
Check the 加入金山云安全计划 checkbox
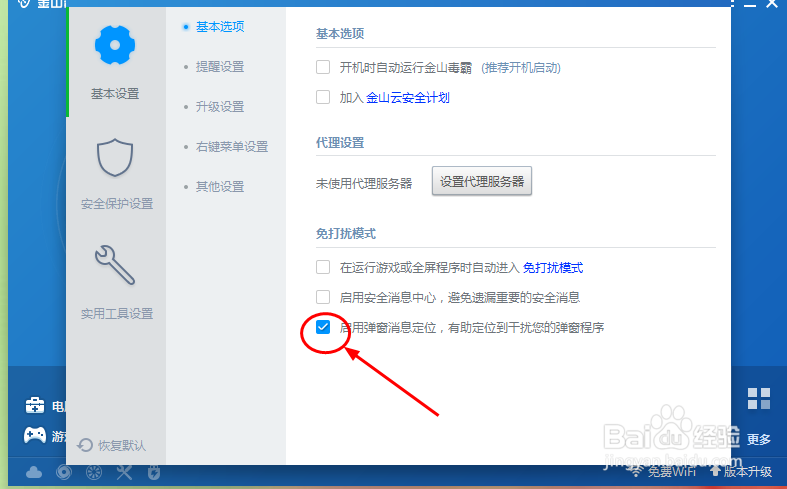(323, 97)
